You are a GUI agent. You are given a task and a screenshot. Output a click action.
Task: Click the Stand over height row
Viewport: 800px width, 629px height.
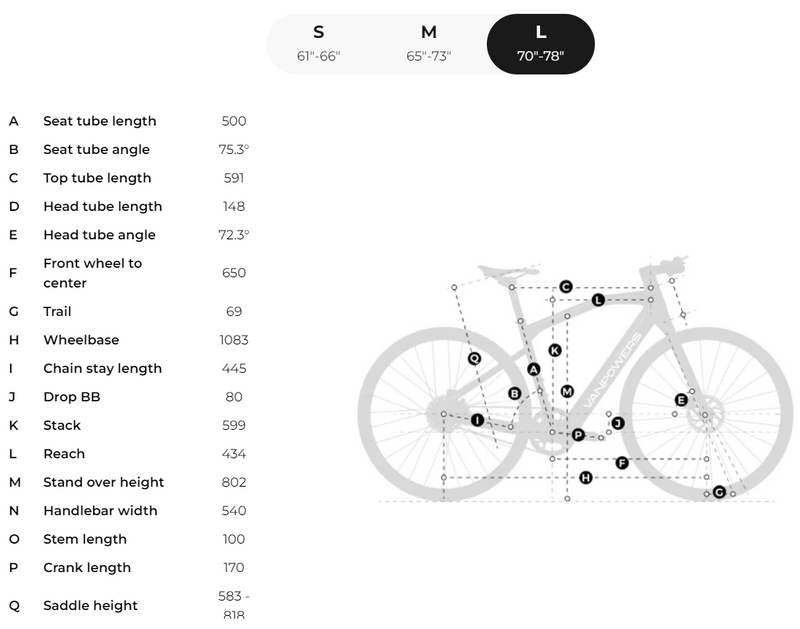click(x=129, y=482)
